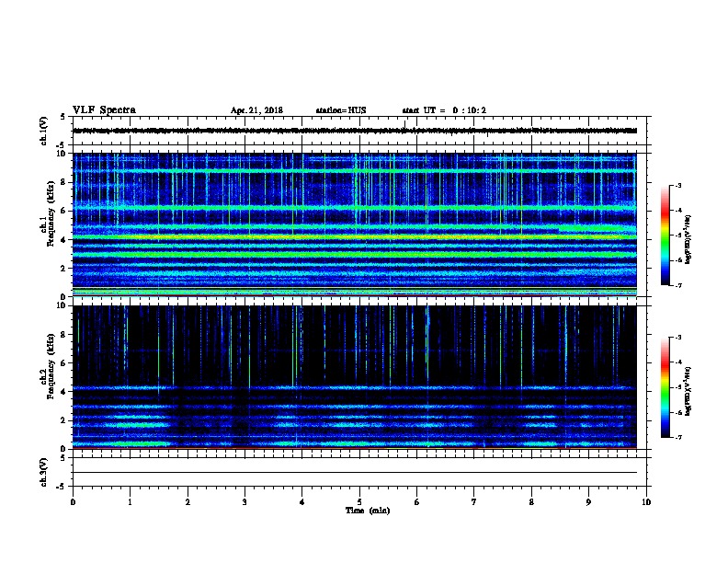The height and width of the screenshot is (563, 728).
Task: Click the "8" kHz tick on ch.1 frequency axis
Action: click(x=63, y=182)
